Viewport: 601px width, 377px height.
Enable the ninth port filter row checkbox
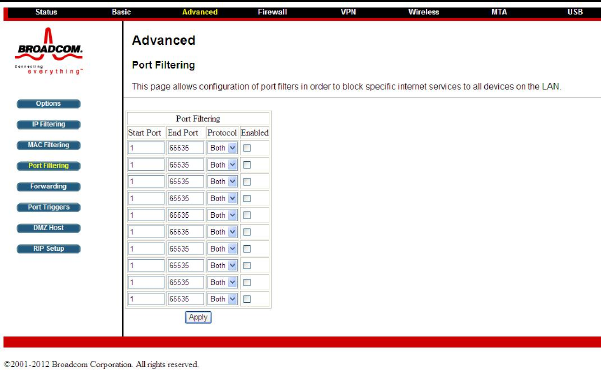pos(247,282)
